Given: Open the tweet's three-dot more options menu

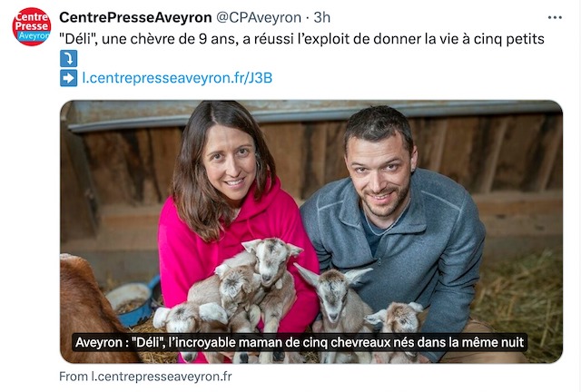Looking at the screenshot, I should [x=555, y=17].
